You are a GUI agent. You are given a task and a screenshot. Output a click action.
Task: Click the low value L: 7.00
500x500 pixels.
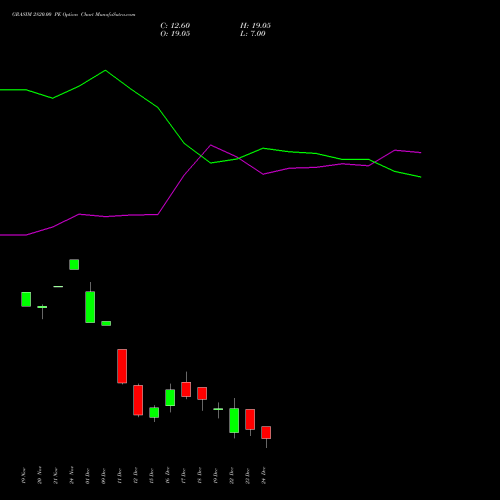[x=253, y=34]
